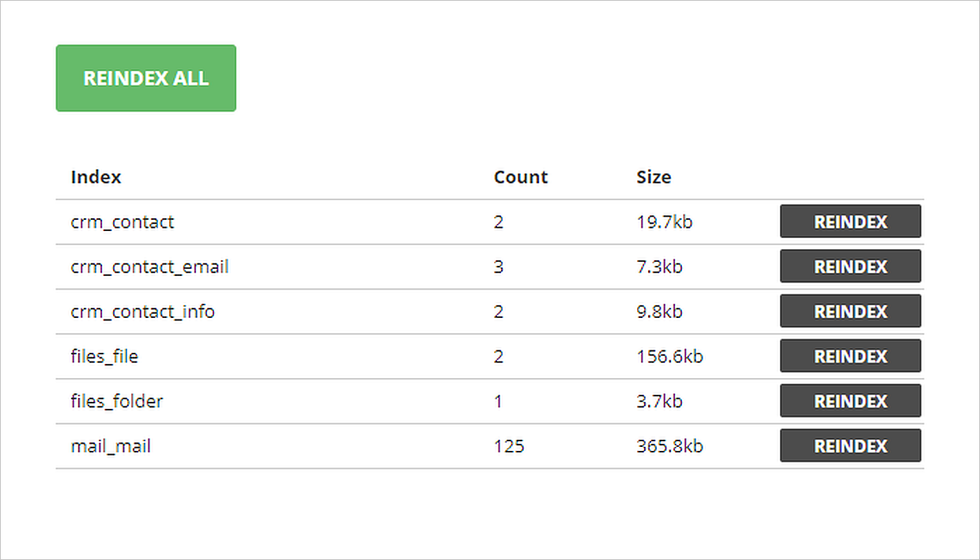Click the Index column header

(x=96, y=177)
